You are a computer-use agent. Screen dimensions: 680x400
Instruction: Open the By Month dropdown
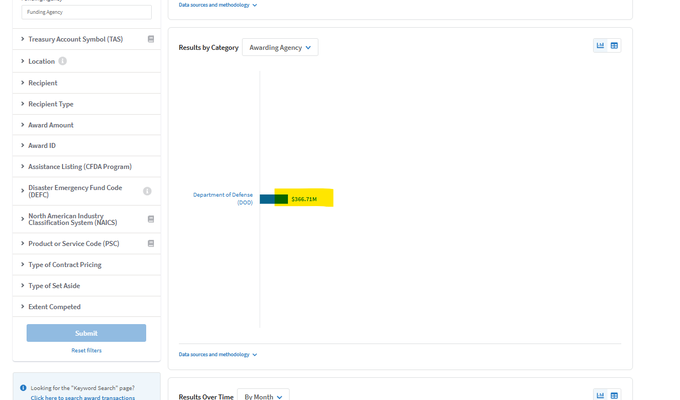263,396
